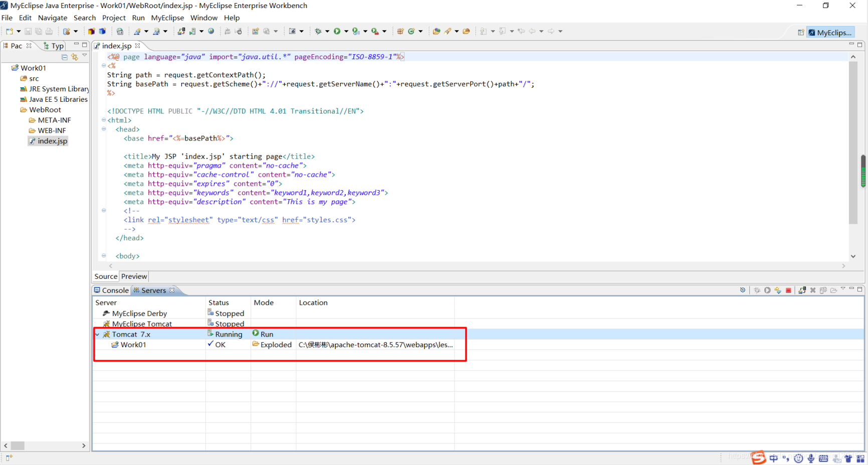Open the run/stop servers dropdown arrow

pos(201,31)
